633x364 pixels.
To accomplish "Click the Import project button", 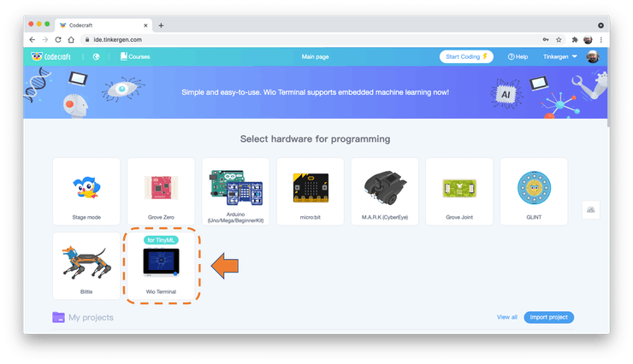I will click(548, 317).
